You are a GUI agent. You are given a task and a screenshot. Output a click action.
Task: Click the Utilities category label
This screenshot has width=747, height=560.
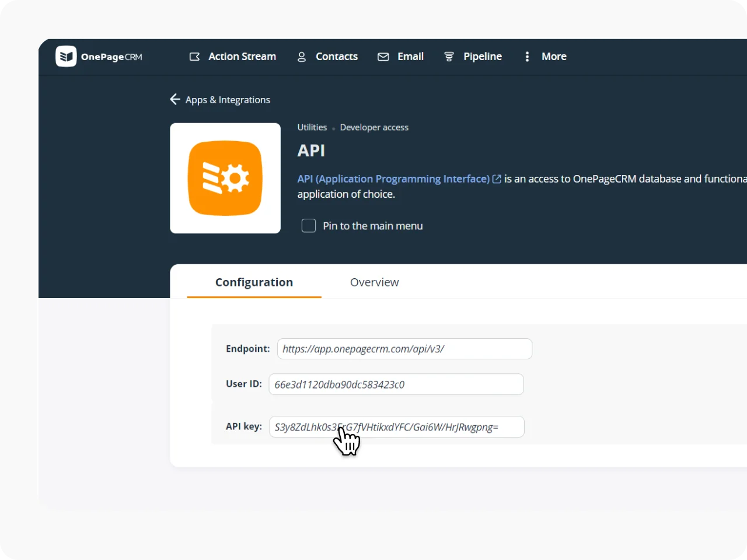[312, 127]
